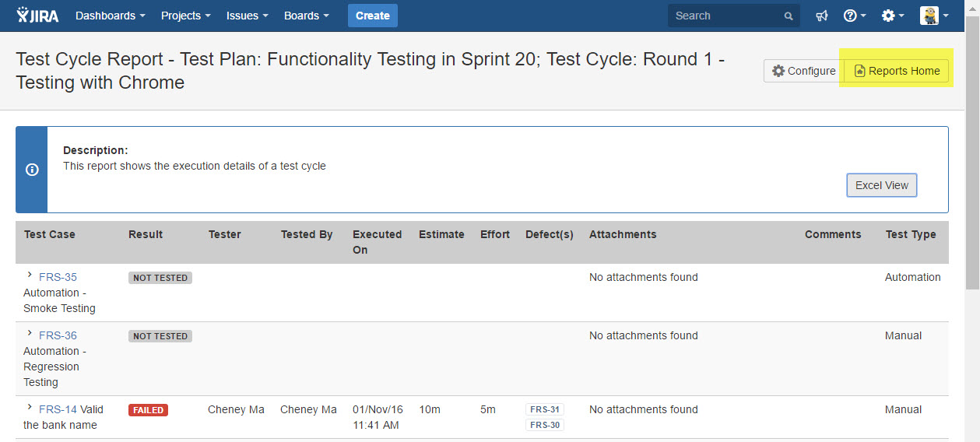Image resolution: width=980 pixels, height=442 pixels.
Task: Click the info icon beside Description
Action: click(x=32, y=170)
